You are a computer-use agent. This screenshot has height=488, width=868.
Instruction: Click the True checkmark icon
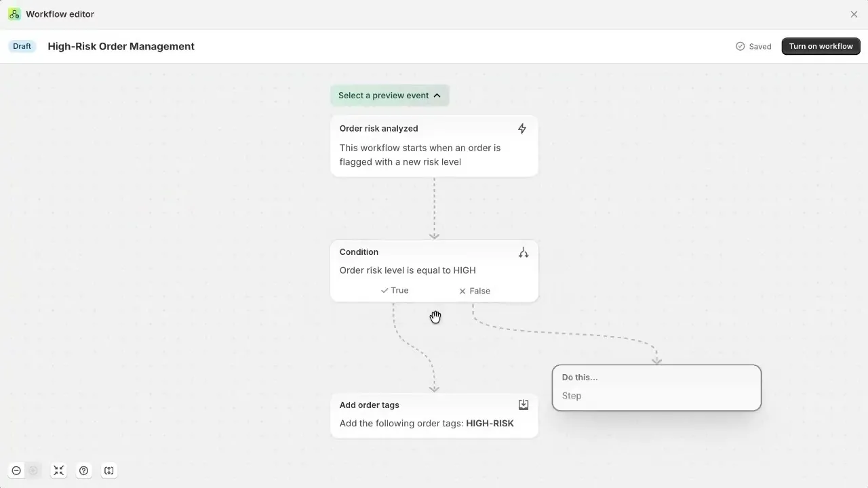point(384,290)
